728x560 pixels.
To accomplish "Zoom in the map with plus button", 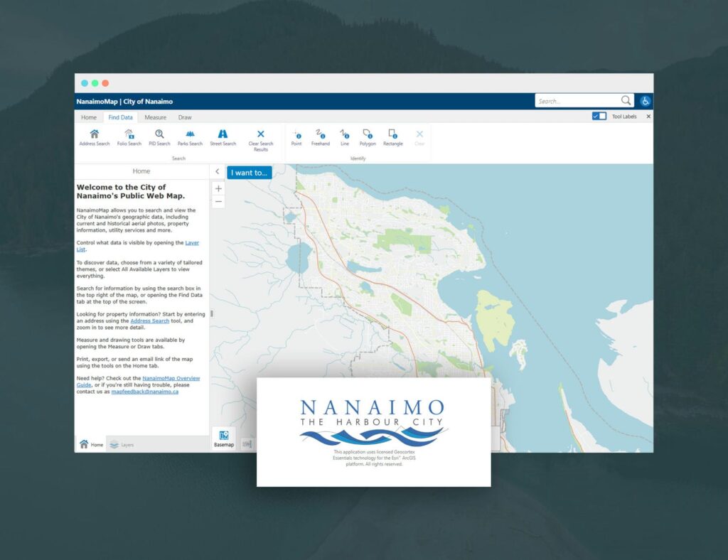I will pyautogui.click(x=218, y=189).
